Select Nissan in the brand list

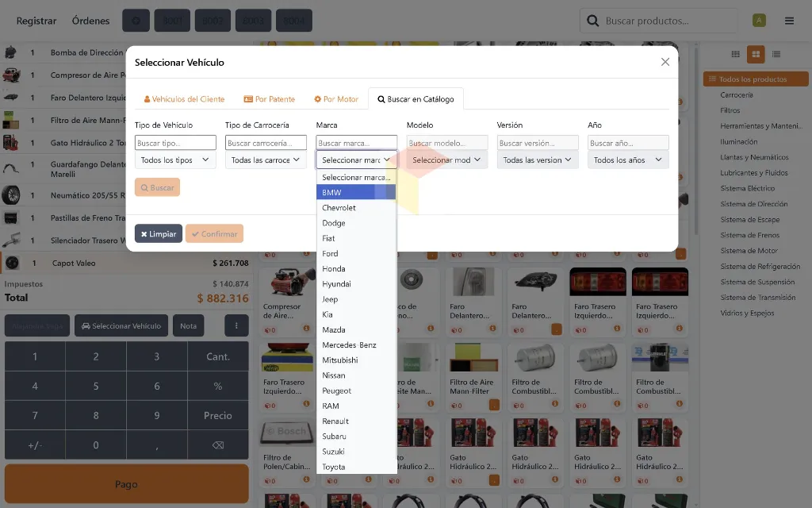click(356, 375)
